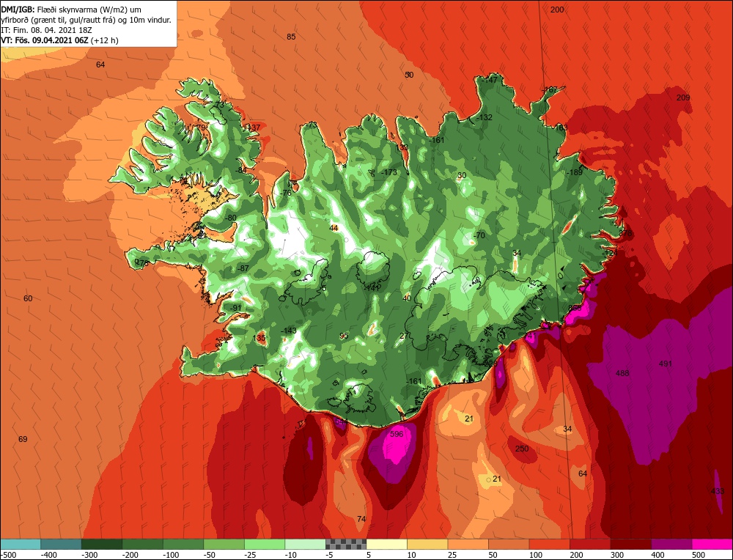The image size is (733, 560).
Task: Click the green legend swatch between -200 and -100
Action: pyautogui.click(x=143, y=544)
